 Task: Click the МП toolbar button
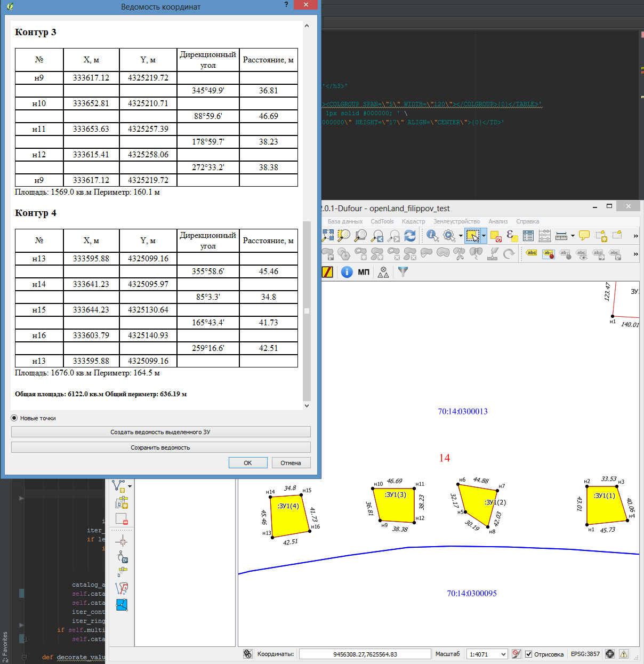tap(364, 272)
